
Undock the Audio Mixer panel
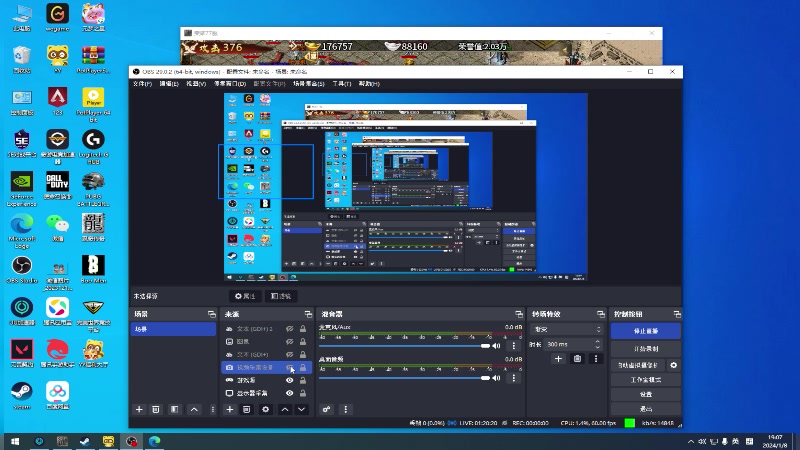[519, 314]
